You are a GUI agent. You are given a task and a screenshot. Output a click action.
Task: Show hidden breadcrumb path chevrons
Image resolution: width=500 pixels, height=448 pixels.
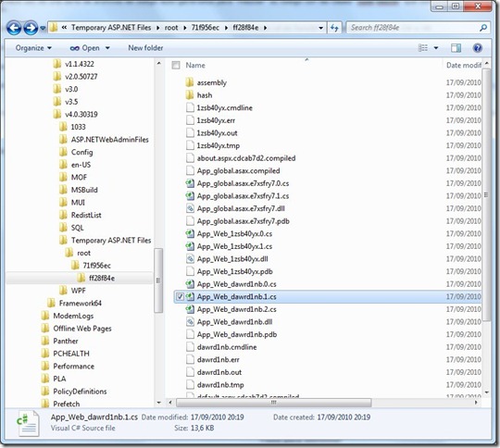(64, 28)
